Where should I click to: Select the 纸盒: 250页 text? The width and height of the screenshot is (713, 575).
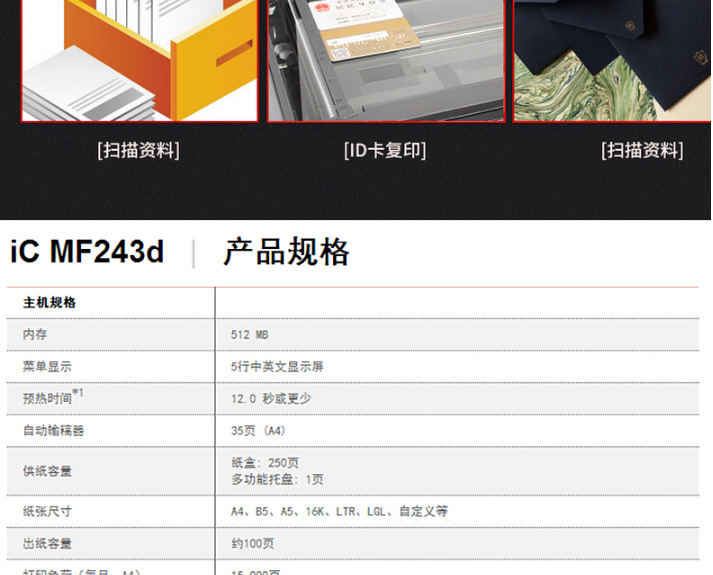click(x=265, y=463)
